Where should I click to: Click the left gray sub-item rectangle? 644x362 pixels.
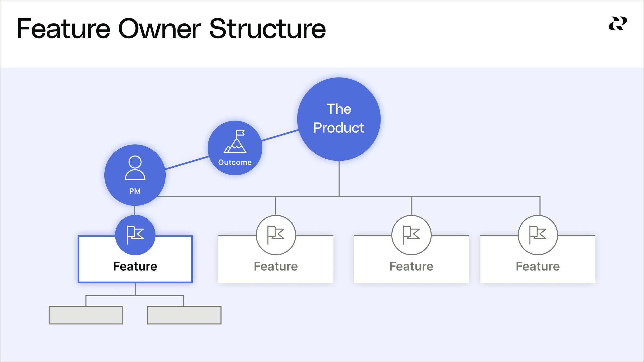[86, 315]
